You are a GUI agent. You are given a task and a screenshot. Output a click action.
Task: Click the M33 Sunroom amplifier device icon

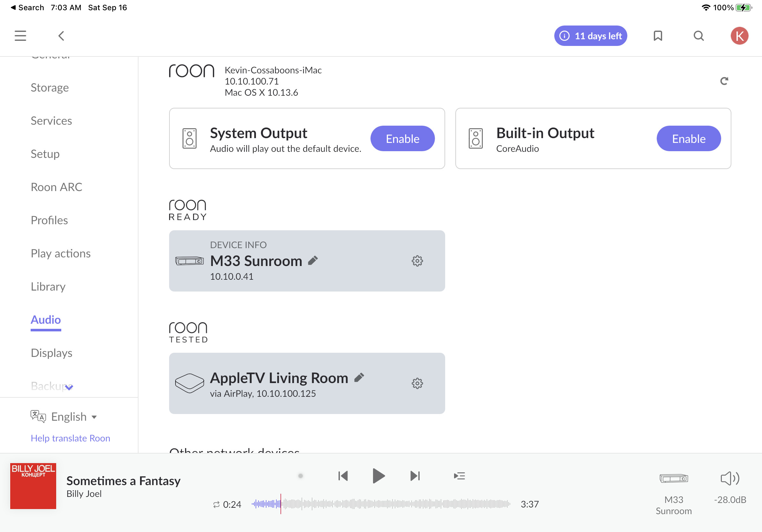(x=190, y=261)
